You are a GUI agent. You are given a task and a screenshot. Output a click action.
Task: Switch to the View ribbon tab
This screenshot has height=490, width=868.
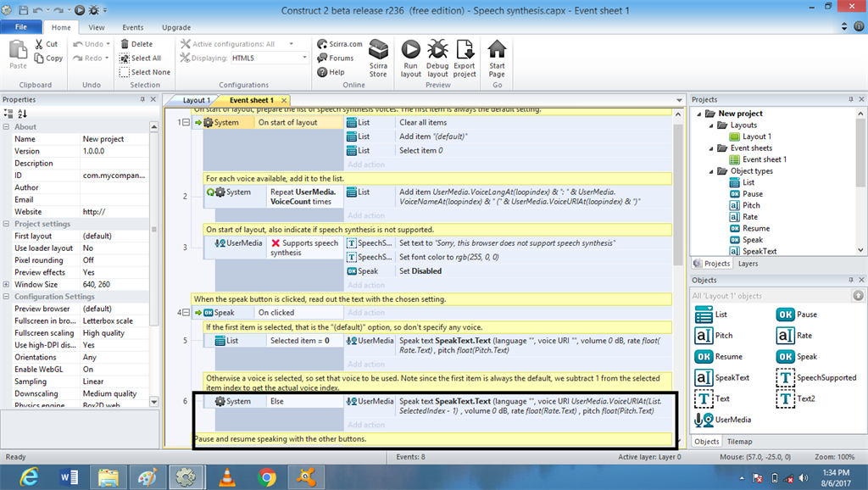click(97, 27)
